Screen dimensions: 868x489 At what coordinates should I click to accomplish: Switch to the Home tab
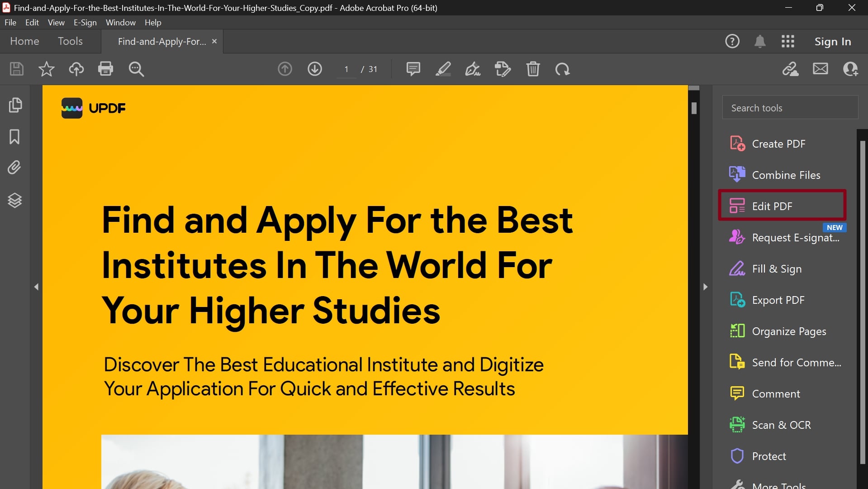pos(24,41)
